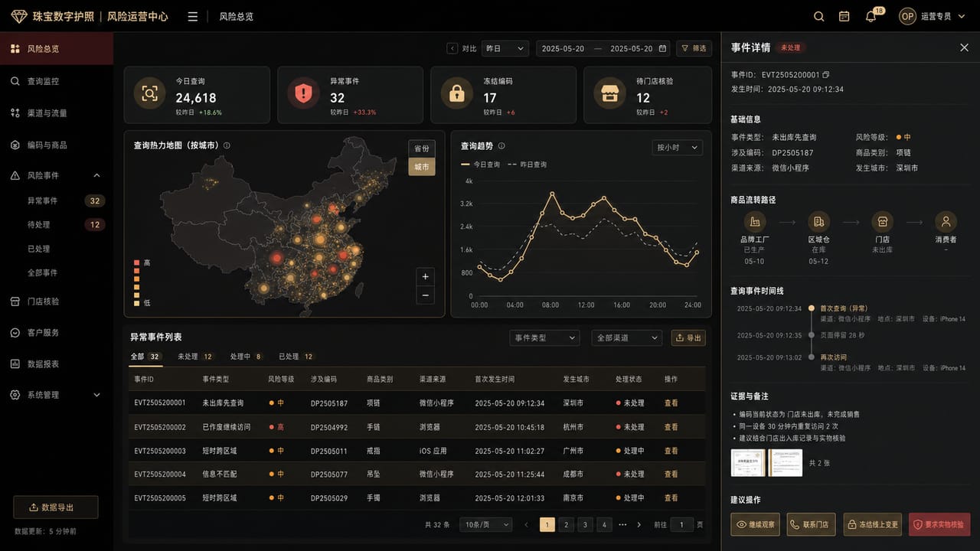
Task: Click the date range picker field
Action: (603, 48)
